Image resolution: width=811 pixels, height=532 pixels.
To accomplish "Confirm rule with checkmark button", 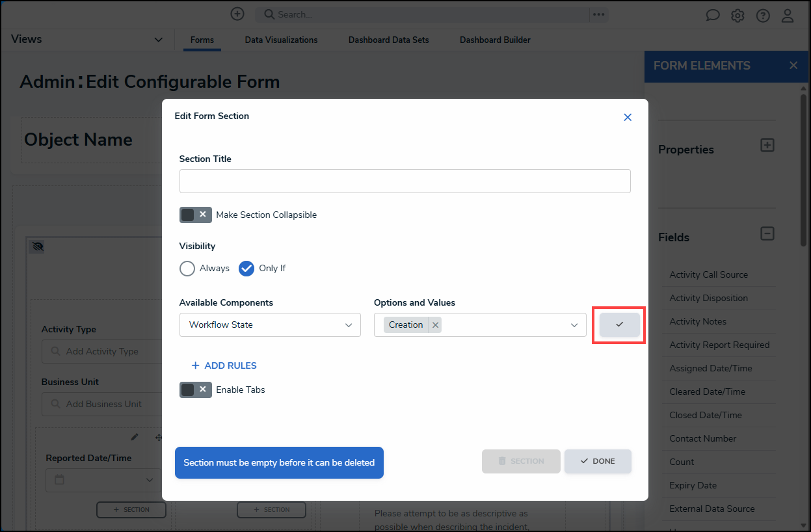I will pos(619,325).
